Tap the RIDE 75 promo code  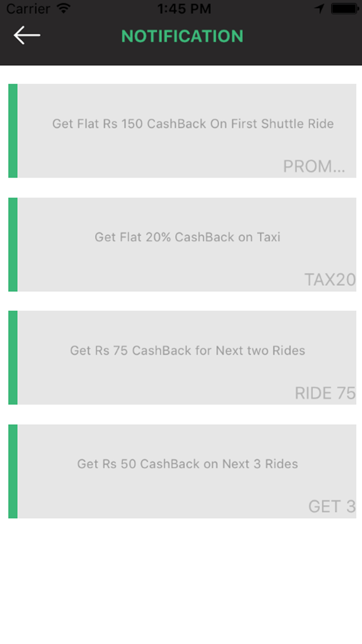(325, 393)
